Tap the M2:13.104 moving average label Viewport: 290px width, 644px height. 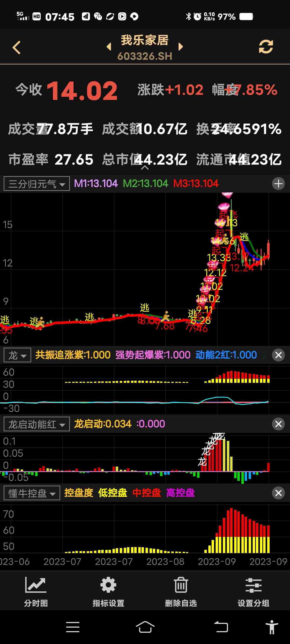pos(146,184)
